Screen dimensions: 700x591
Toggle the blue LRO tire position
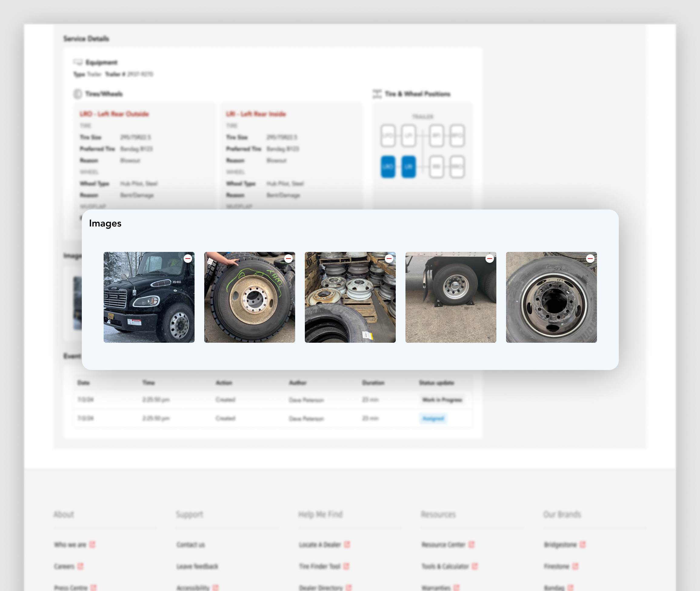[x=388, y=167]
